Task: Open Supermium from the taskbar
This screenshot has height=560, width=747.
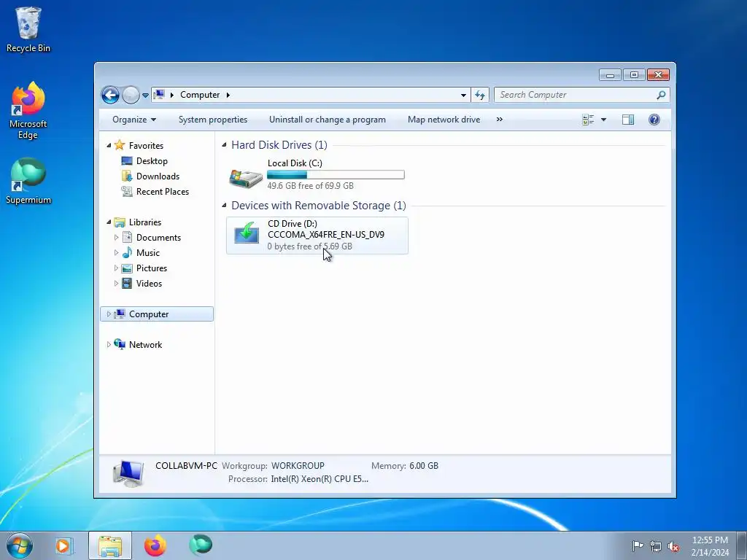Action: pyautogui.click(x=201, y=545)
